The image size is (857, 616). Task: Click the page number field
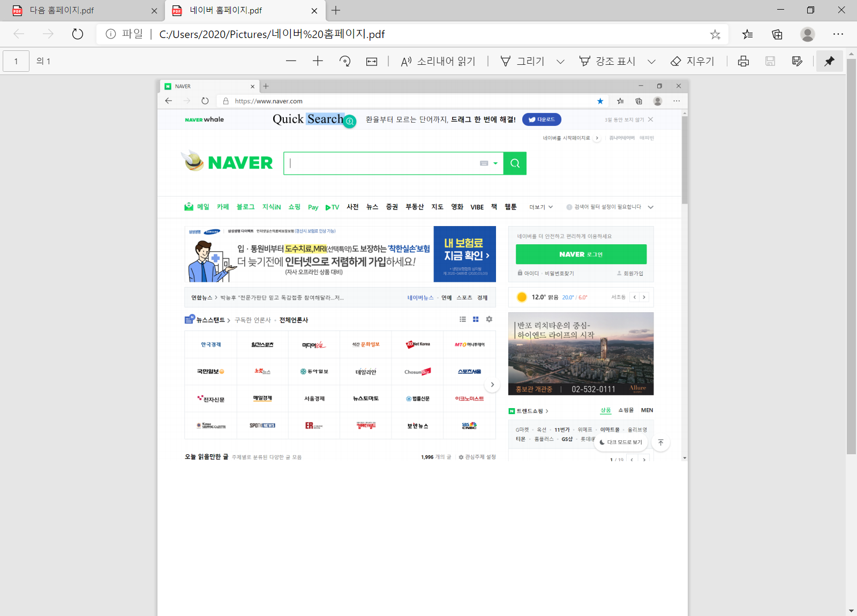pos(16,61)
